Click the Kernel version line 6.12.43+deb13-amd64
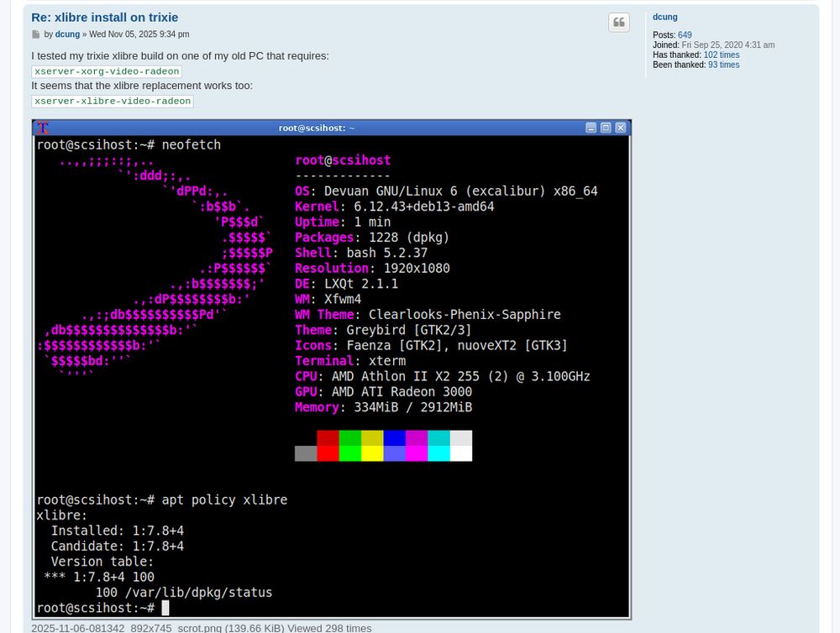Screen dimensions: 840x633 394,207
